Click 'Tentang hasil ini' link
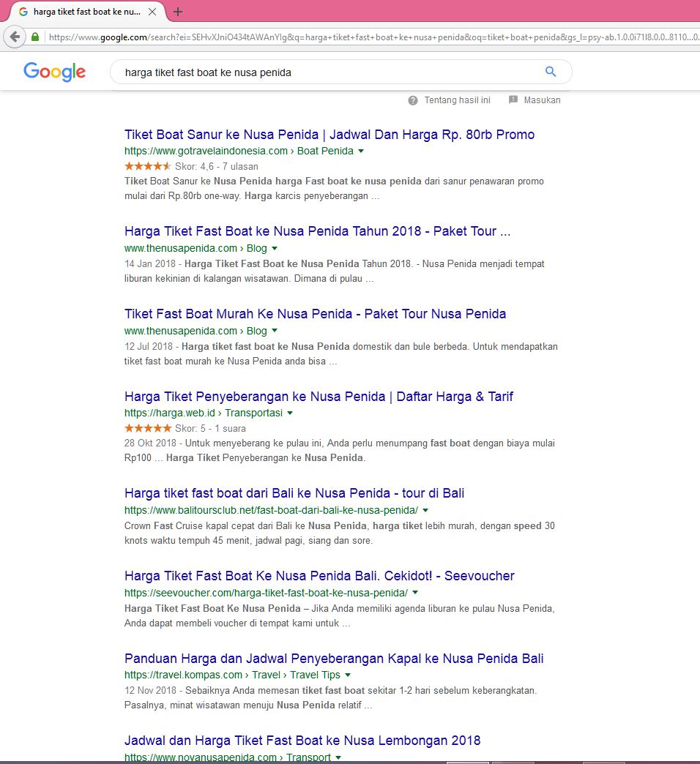This screenshot has height=764, width=700. pos(457,100)
